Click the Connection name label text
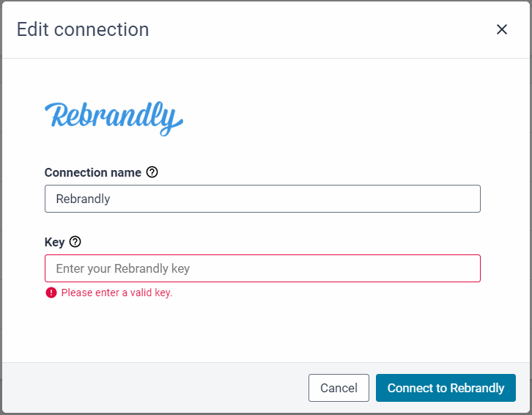This screenshot has height=415, width=532. [x=92, y=172]
